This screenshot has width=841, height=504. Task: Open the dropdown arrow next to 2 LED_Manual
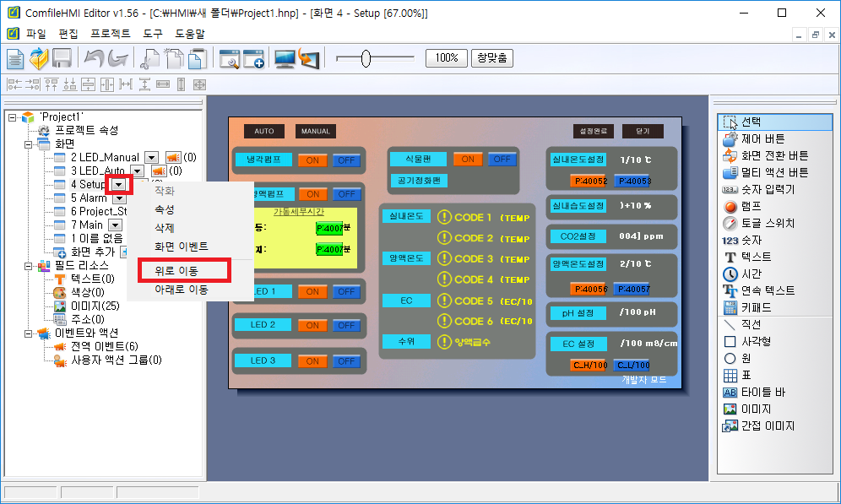[x=151, y=158]
